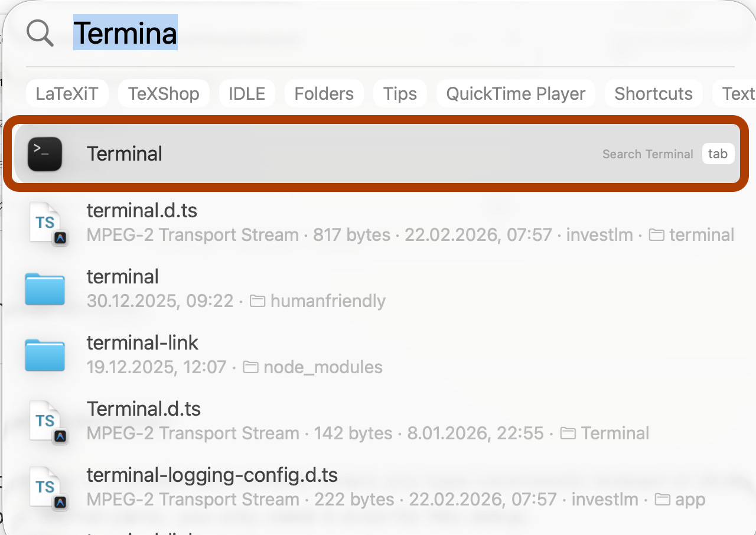Open the Terminal application result
The image size is (756, 535).
click(376, 154)
